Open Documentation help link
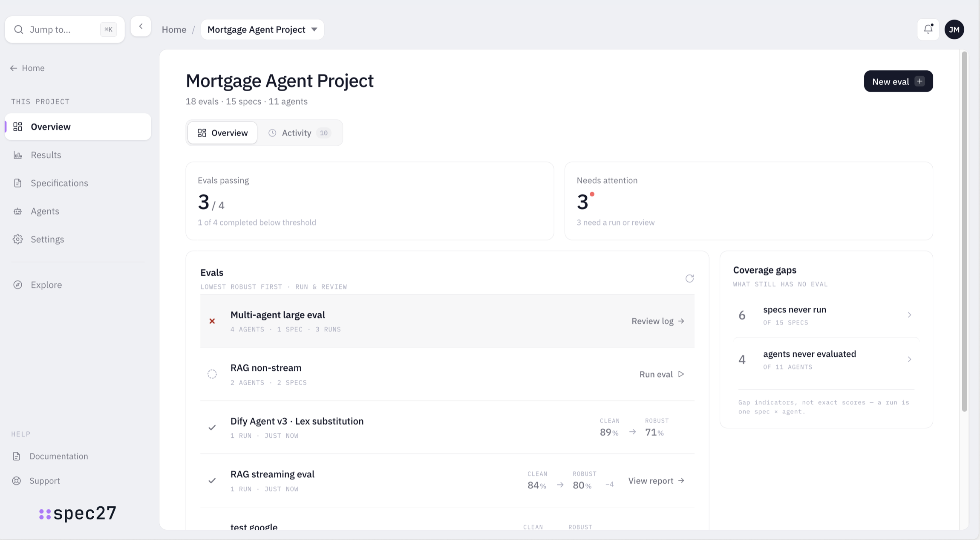The height and width of the screenshot is (540, 980). [x=59, y=456]
